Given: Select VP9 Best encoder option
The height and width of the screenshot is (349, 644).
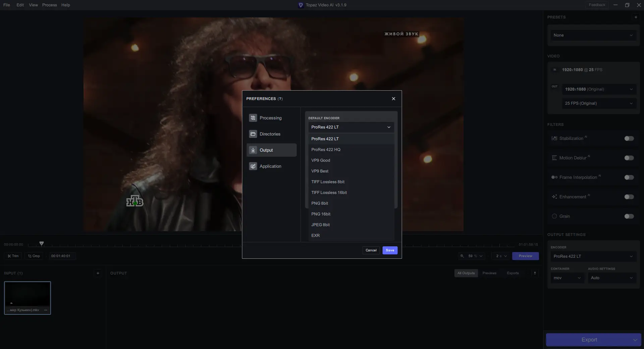Looking at the screenshot, I should tap(351, 171).
